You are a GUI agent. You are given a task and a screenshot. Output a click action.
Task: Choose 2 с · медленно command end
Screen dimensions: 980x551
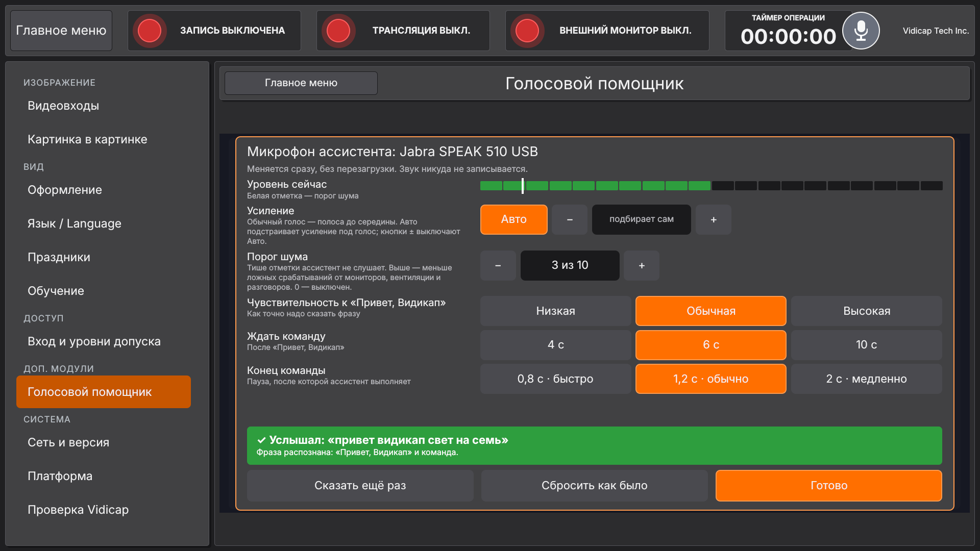click(x=867, y=379)
